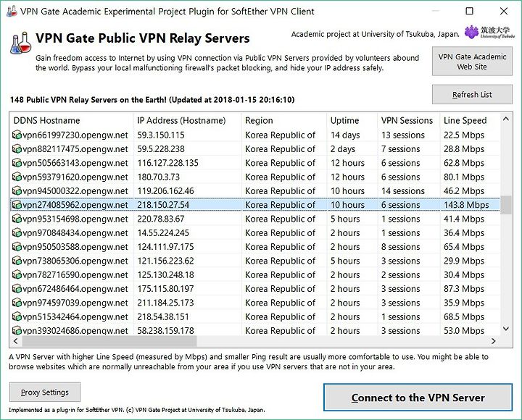This screenshot has height=420, width=522.
Task: Select IP address 125.130.248.18
Action: pos(165,274)
